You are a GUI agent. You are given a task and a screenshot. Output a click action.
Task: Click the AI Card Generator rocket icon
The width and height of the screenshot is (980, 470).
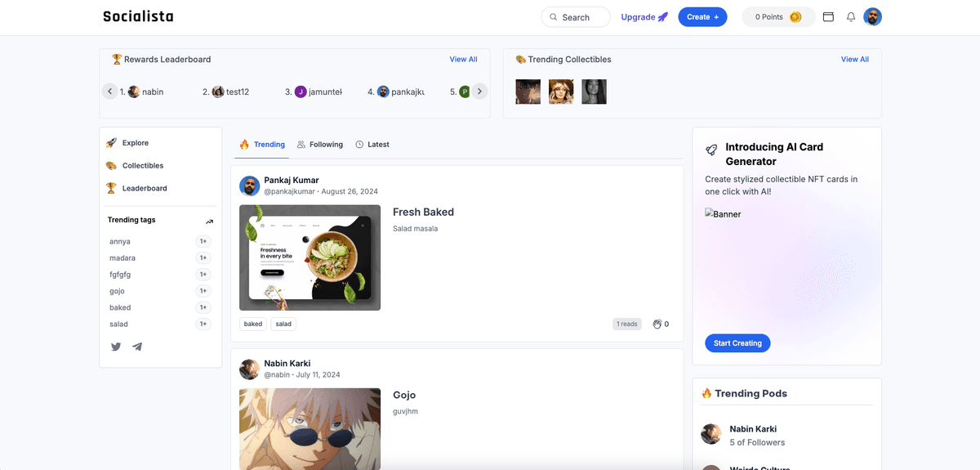pyautogui.click(x=711, y=150)
